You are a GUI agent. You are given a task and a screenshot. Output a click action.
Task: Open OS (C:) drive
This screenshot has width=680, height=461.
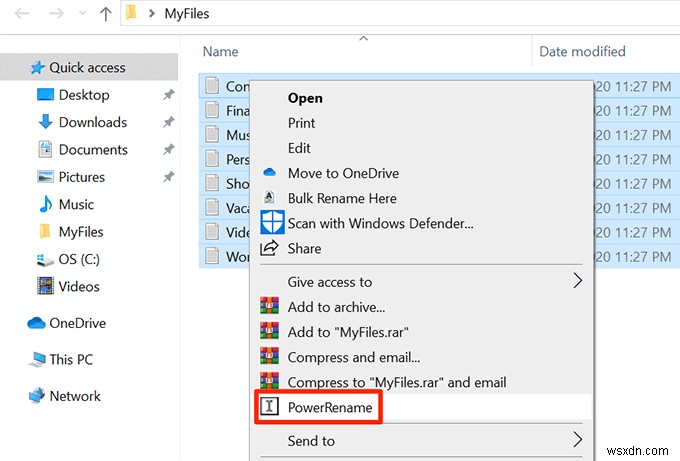click(x=79, y=259)
